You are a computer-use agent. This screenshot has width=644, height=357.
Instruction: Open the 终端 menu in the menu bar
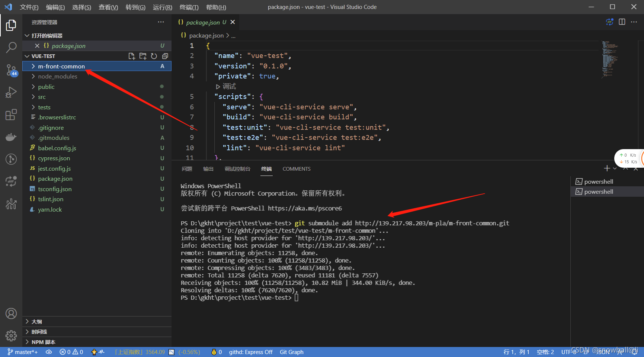(189, 7)
